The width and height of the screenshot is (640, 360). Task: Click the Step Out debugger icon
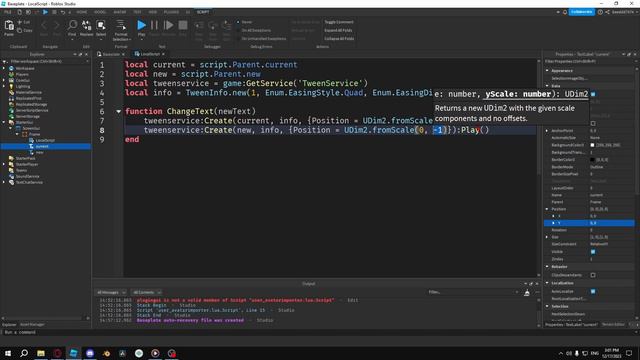(x=226, y=26)
